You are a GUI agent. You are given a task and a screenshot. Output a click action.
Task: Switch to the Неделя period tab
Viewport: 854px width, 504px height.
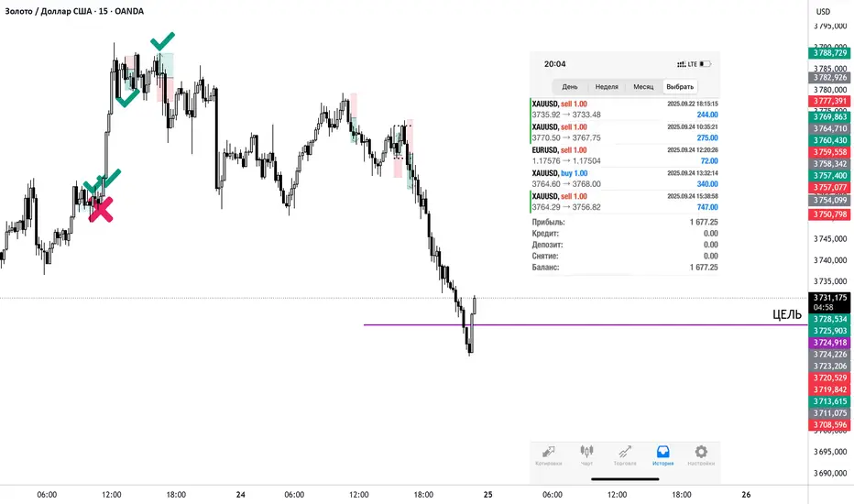[x=607, y=86]
